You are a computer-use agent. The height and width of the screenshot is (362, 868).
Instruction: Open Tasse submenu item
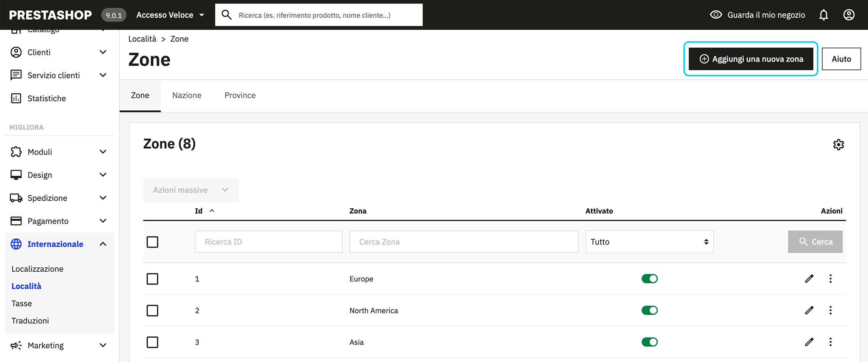point(22,304)
